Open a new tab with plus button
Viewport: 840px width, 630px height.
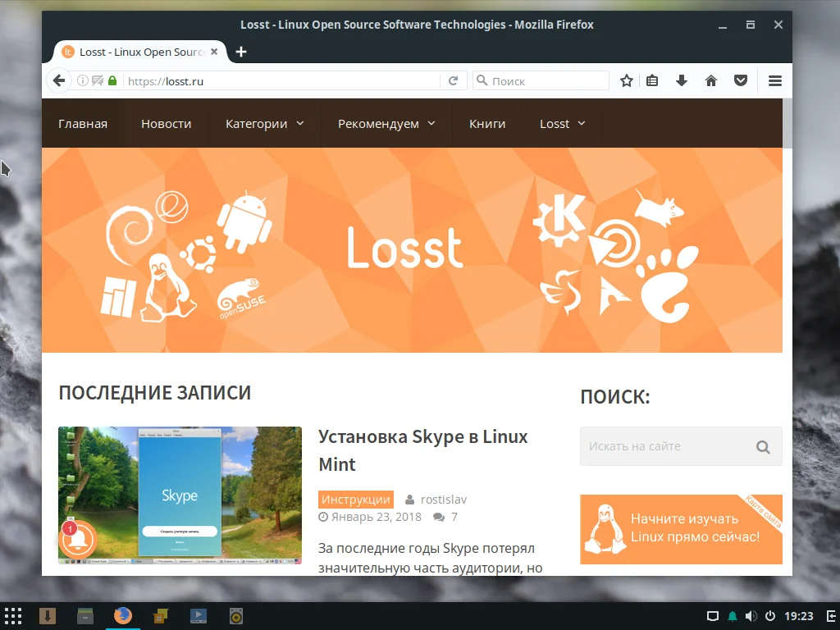click(241, 52)
